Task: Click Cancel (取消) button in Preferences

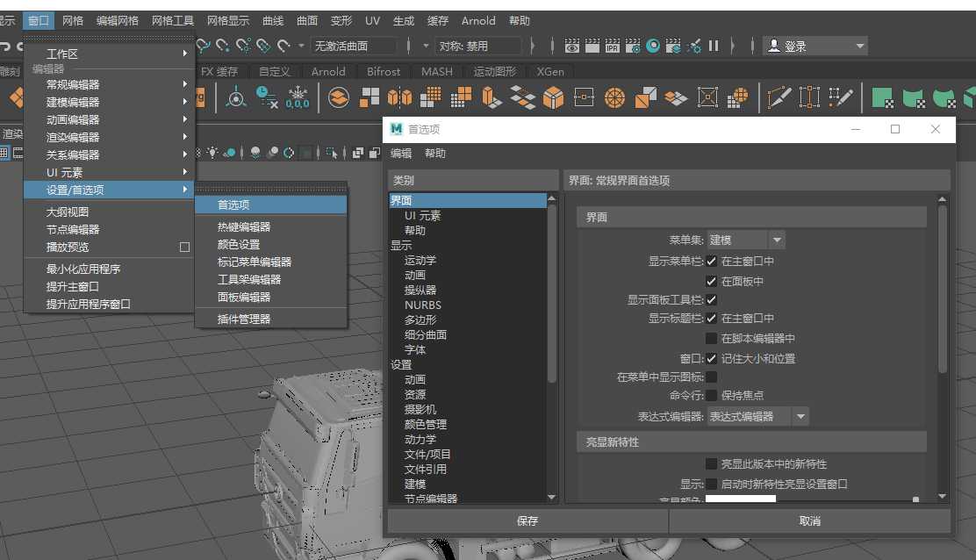Action: 810,521
